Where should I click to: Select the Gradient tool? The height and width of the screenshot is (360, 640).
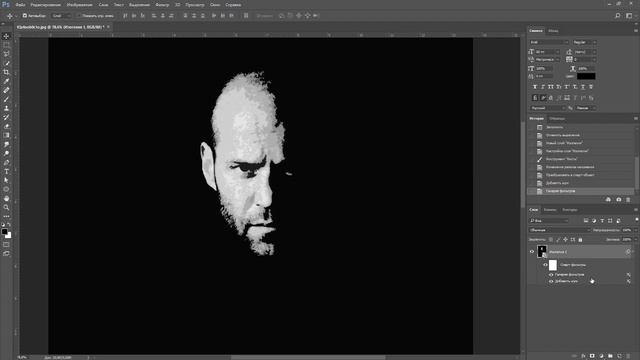tap(6, 135)
